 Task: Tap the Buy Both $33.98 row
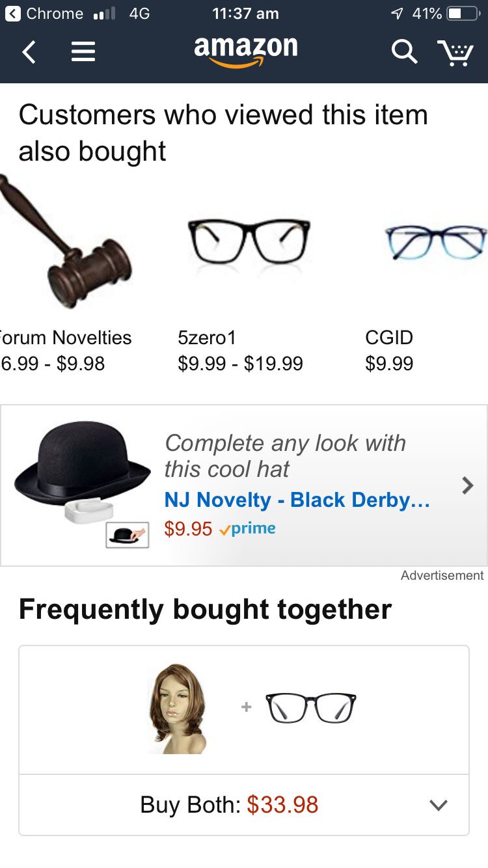229,805
